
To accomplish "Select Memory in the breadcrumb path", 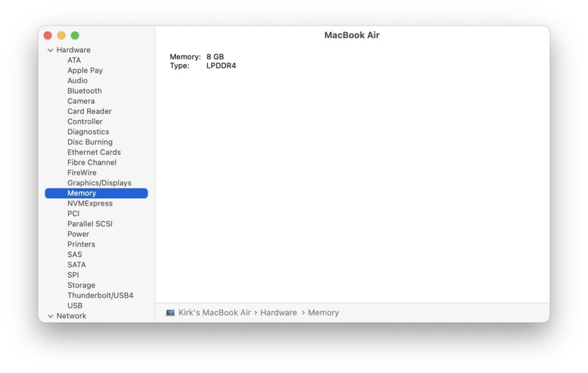I will (323, 312).
